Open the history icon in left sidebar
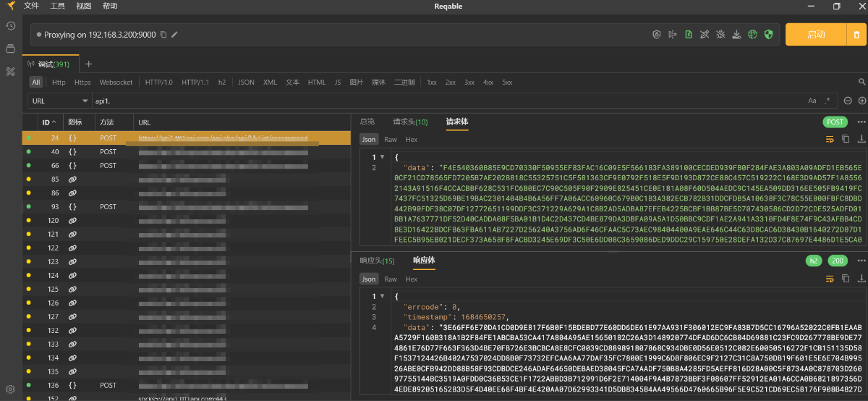This screenshot has height=401, width=868. [x=10, y=26]
